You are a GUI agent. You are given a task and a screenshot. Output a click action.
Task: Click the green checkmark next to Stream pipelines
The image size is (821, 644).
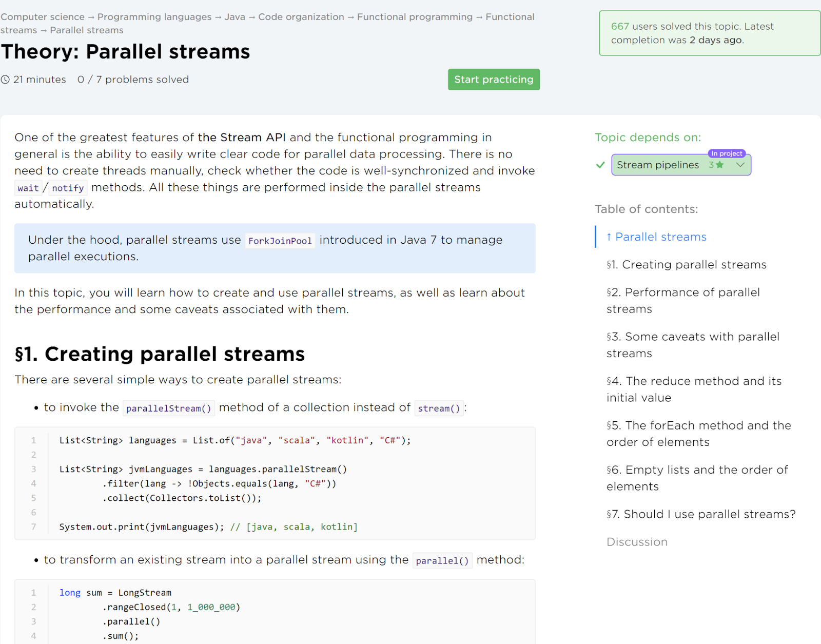click(600, 165)
